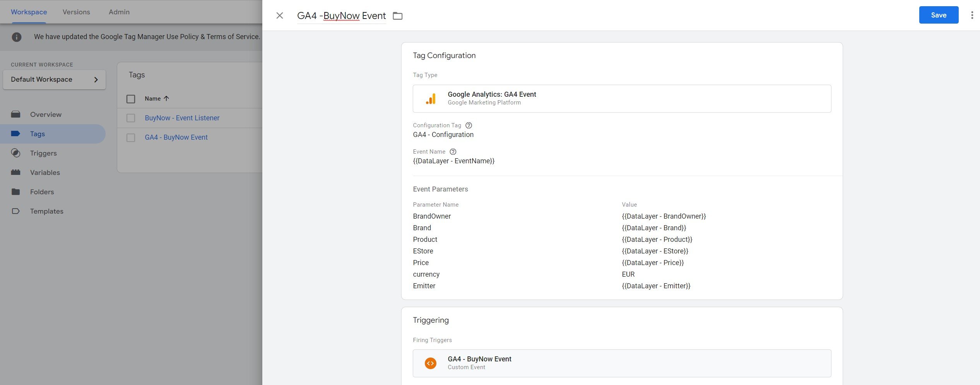This screenshot has height=385, width=980.
Task: Open Variables in sidebar
Action: click(45, 173)
